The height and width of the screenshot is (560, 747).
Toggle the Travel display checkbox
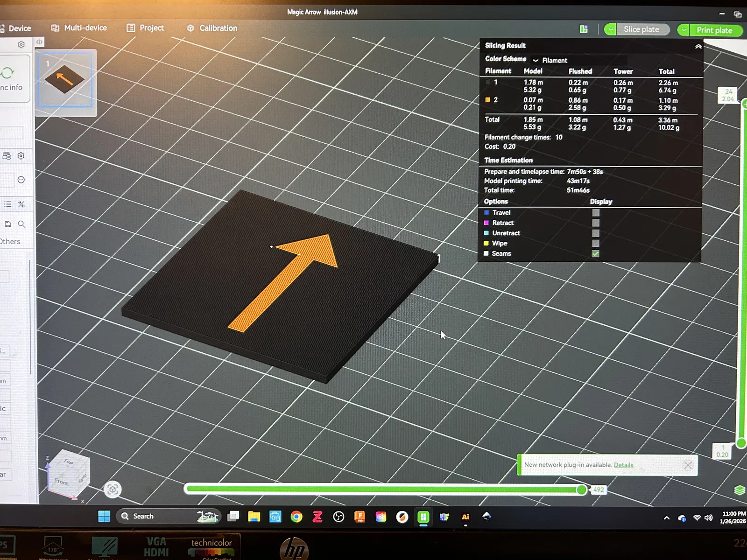[596, 212]
